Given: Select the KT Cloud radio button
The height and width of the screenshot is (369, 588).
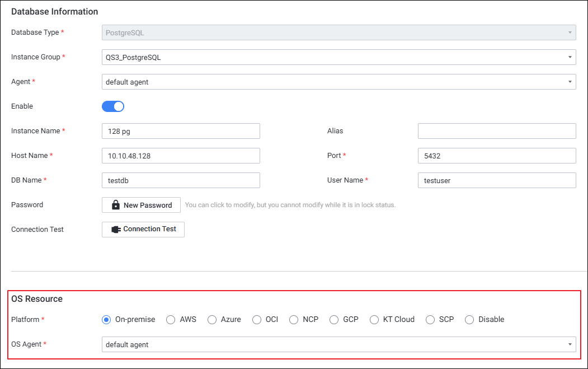Looking at the screenshot, I should click(x=374, y=320).
